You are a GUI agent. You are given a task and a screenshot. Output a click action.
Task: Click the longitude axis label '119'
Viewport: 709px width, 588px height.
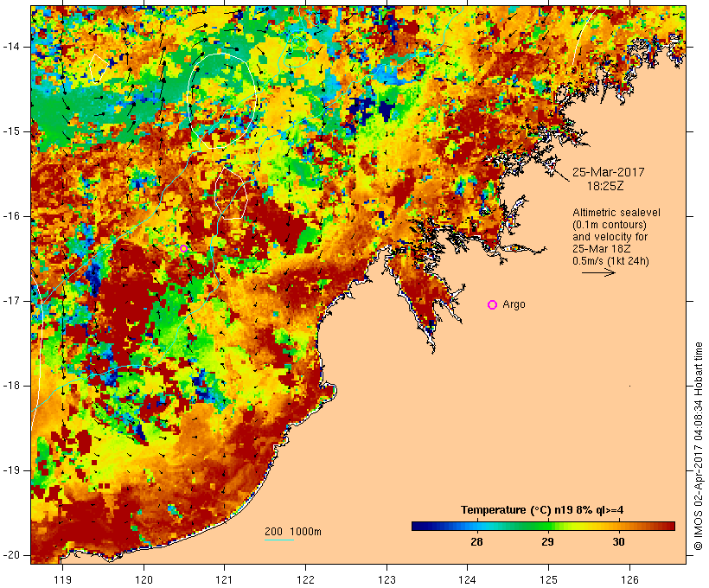click(62, 579)
